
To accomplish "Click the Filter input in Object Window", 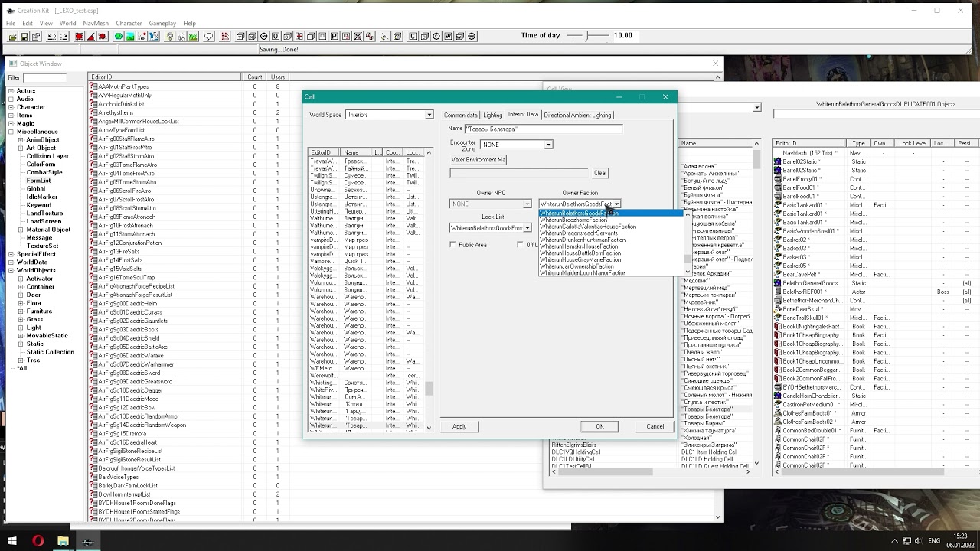I will click(x=44, y=77).
